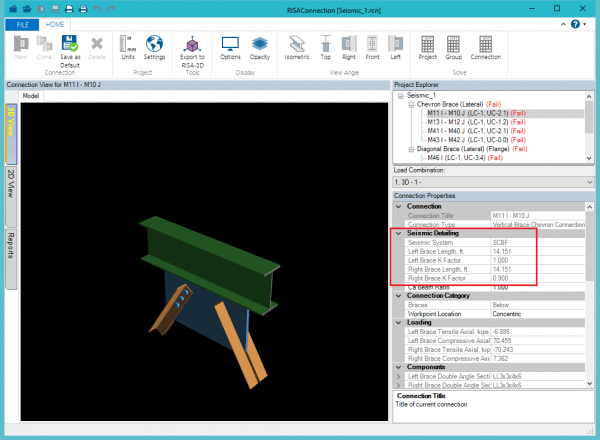Edit Left Brace K Factor value
This screenshot has height=440, width=600.
tap(538, 260)
